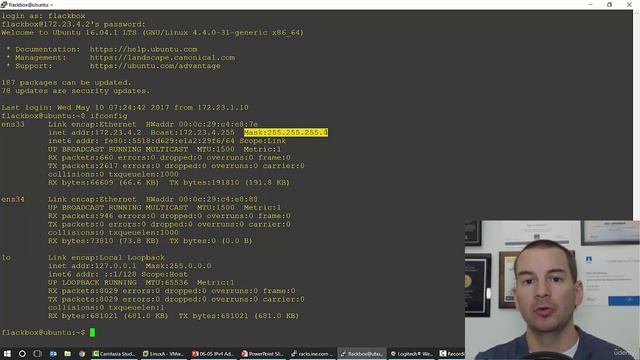Open Chrome from the taskbar

pyautogui.click(x=82, y=353)
